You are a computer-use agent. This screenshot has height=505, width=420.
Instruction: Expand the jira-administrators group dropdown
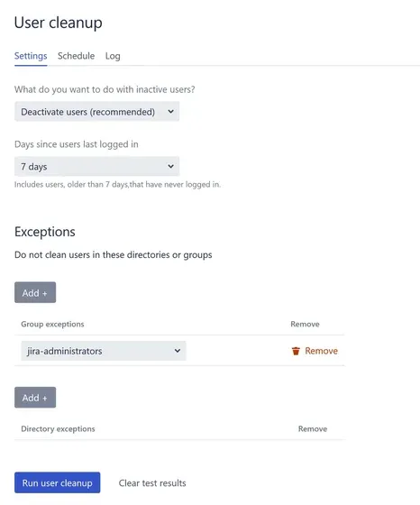pos(104,351)
